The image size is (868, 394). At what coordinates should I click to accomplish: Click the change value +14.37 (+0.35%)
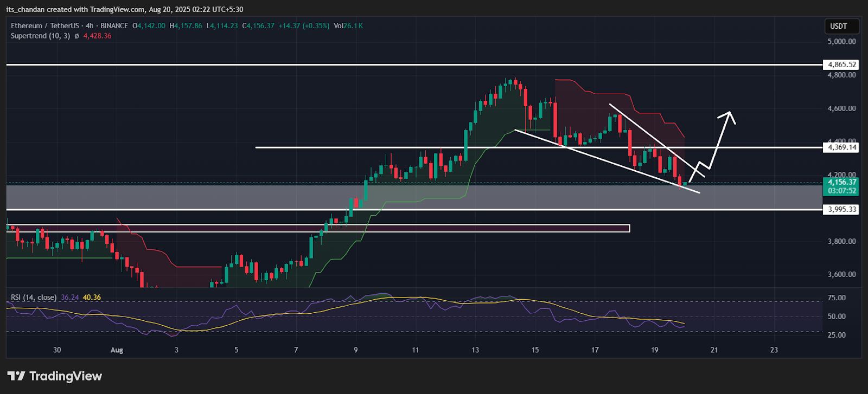point(304,25)
